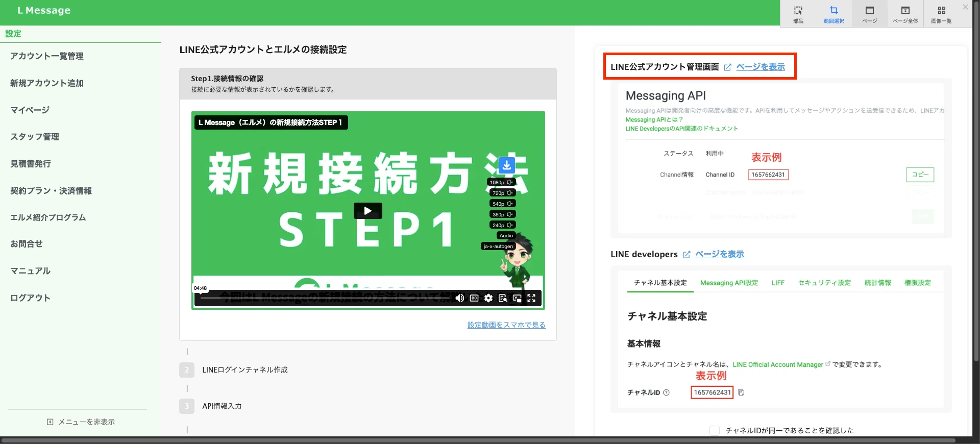
Task: Open 見積書発行 menu item
Action: (31, 164)
